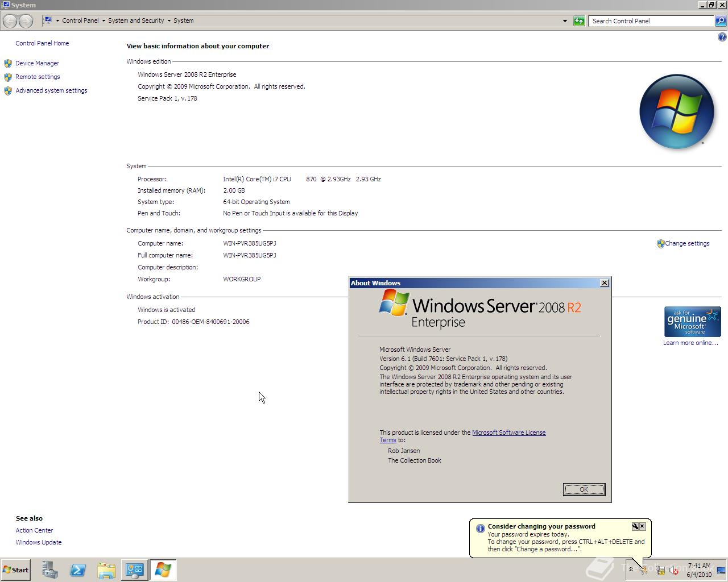Open Action Center under See also
The width and height of the screenshot is (728, 582).
(x=34, y=530)
